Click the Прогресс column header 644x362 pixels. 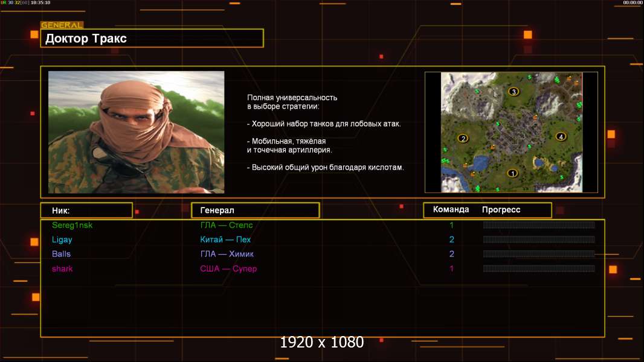(x=501, y=209)
